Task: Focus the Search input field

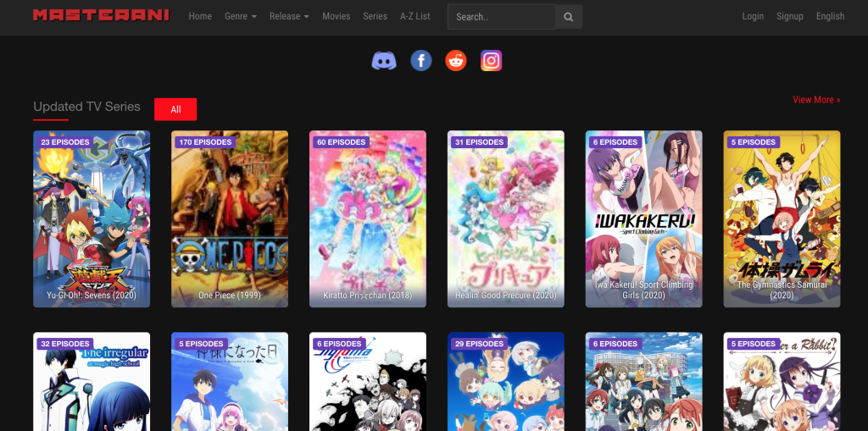Action: point(502,17)
